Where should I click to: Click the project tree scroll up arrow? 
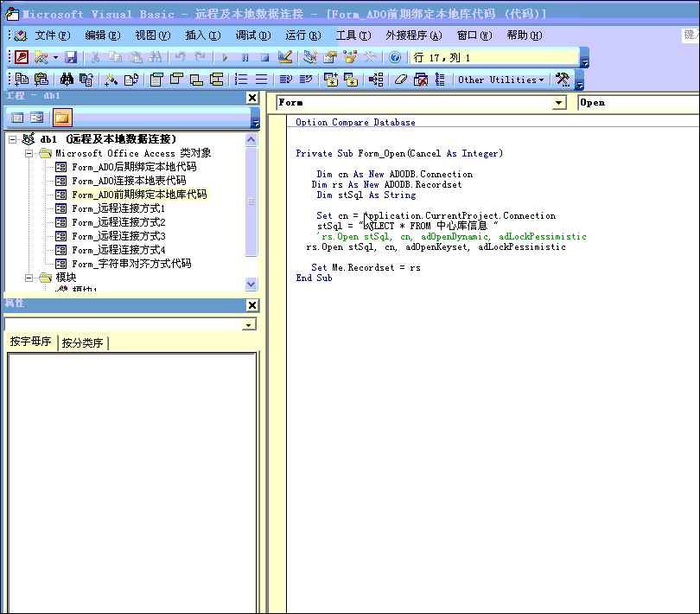(x=251, y=140)
